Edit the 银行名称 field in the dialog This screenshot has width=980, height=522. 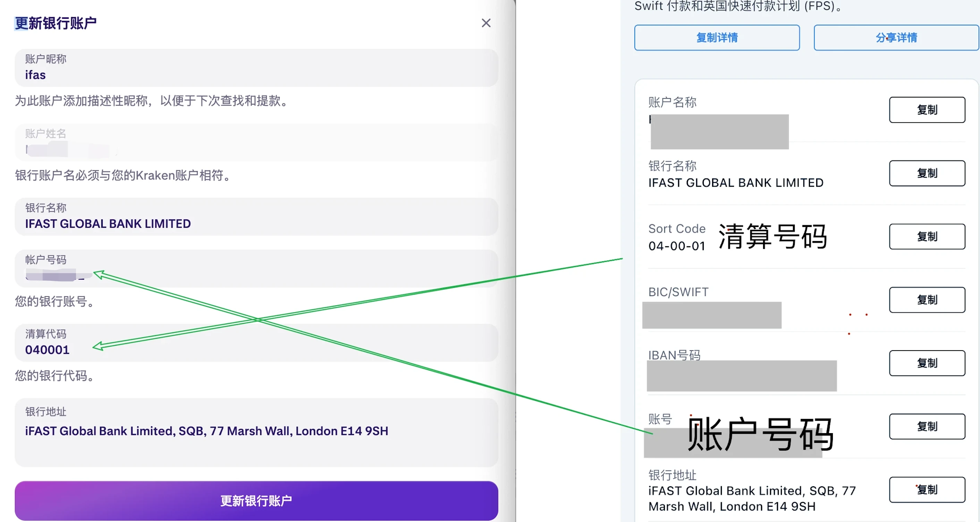[256, 217]
